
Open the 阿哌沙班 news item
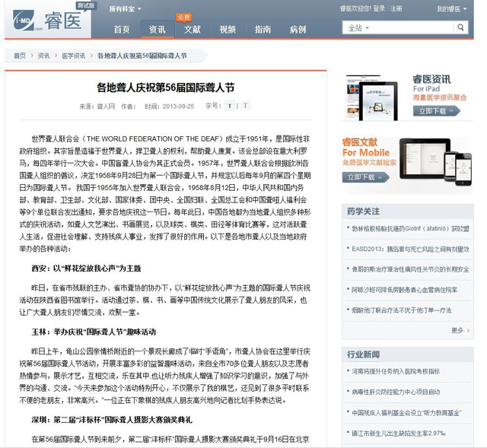404,290
